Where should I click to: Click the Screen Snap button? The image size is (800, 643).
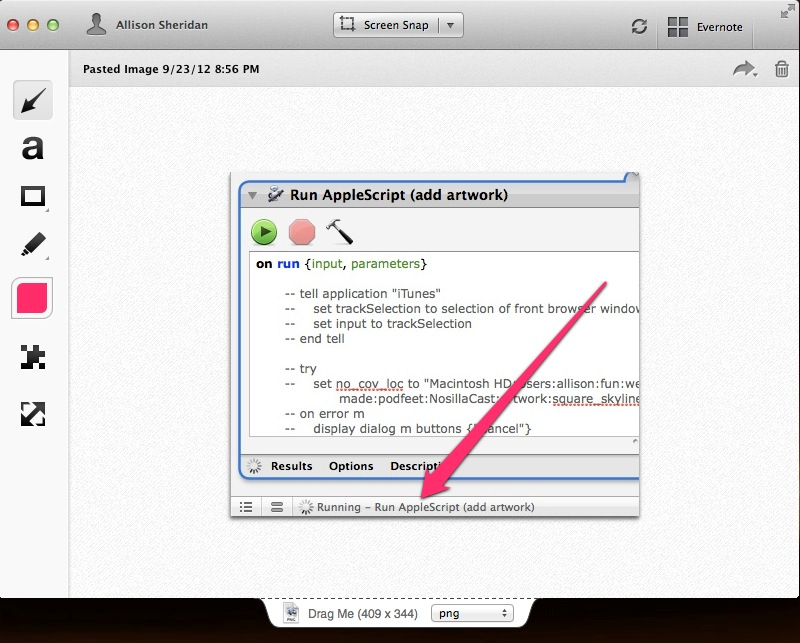(385, 26)
